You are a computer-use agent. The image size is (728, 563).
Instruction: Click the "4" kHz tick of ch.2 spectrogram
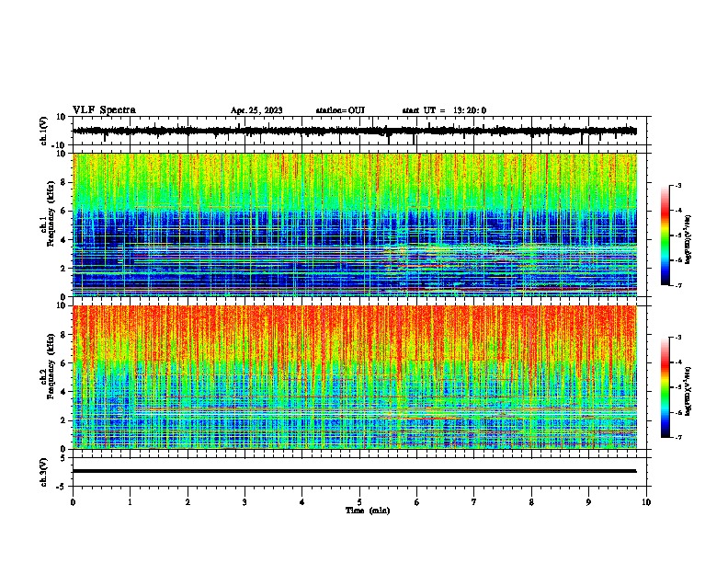coord(63,392)
